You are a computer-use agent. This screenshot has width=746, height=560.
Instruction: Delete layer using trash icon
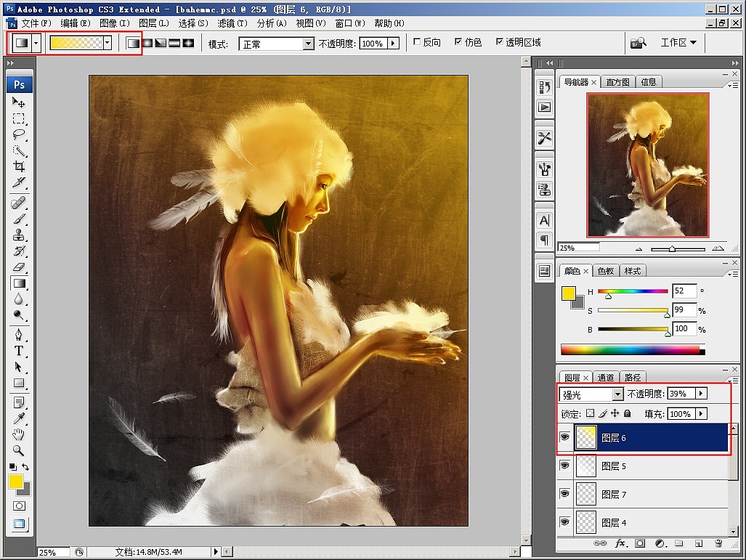tap(718, 543)
